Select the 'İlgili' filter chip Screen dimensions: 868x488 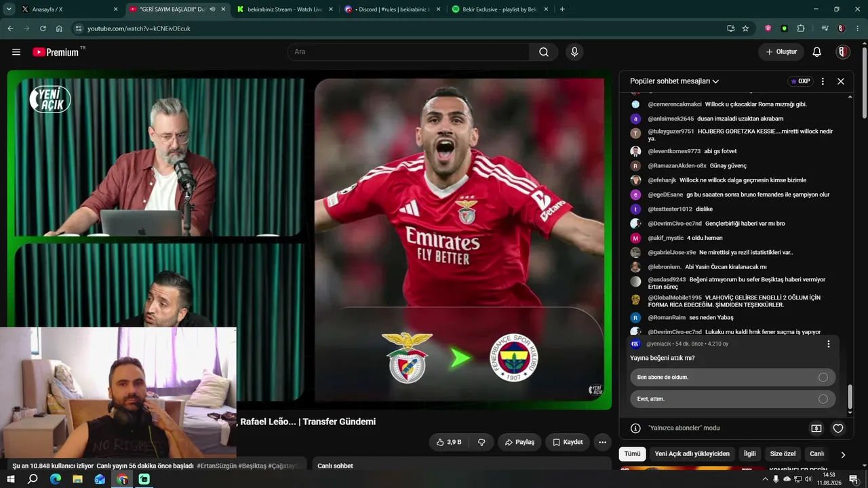[x=749, y=454]
